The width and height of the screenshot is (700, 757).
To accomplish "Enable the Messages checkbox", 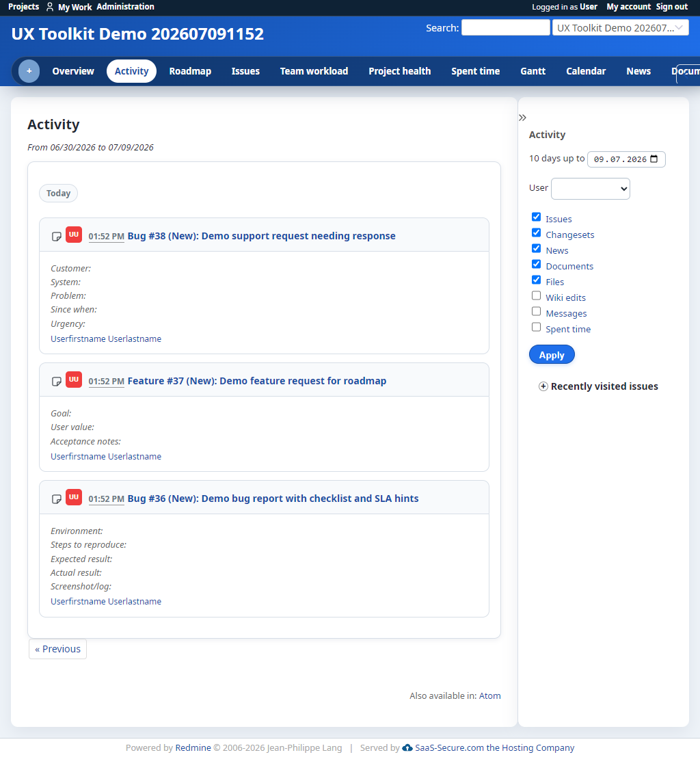I will tap(537, 311).
